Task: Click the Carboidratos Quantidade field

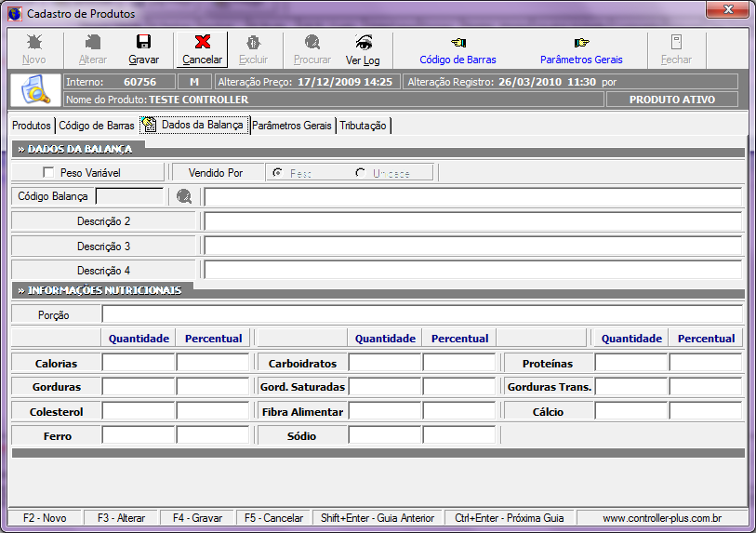Action: [x=385, y=362]
